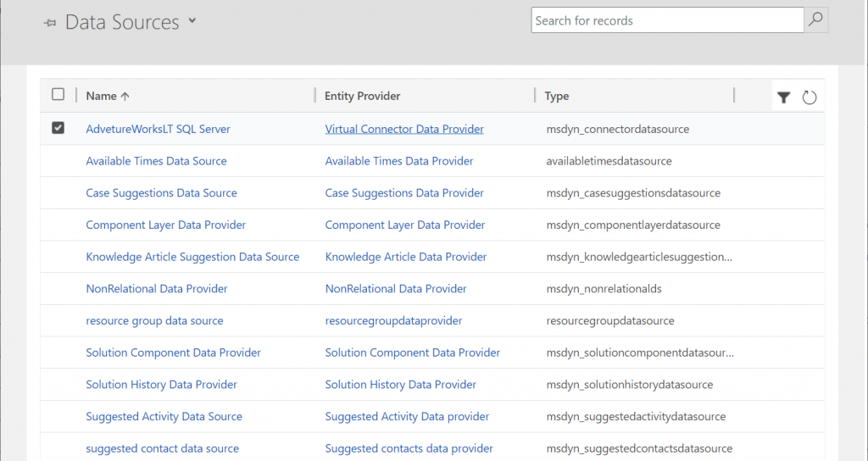Open AdvetureWorksLT SQL Server data source
Viewport: 868px width, 461px height.
[158, 129]
